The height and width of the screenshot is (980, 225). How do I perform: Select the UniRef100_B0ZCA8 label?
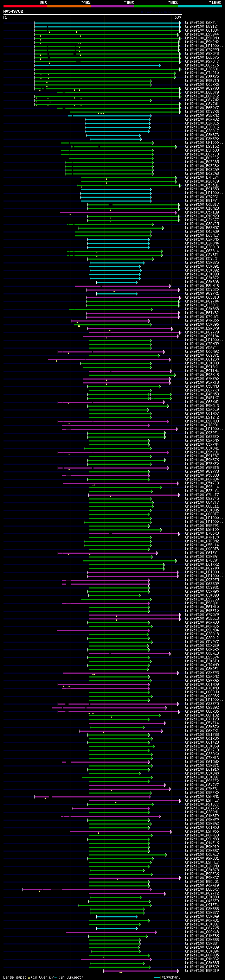(x=202, y=174)
